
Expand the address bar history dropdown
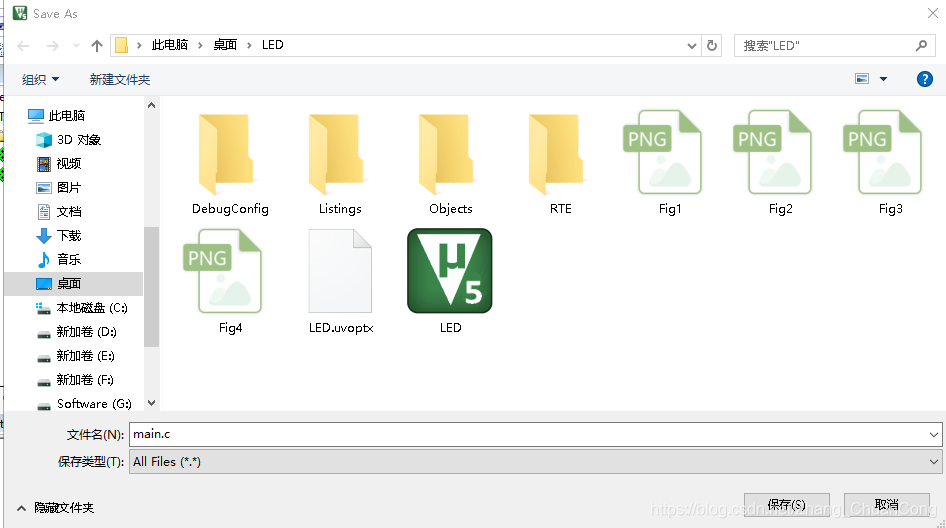[691, 46]
